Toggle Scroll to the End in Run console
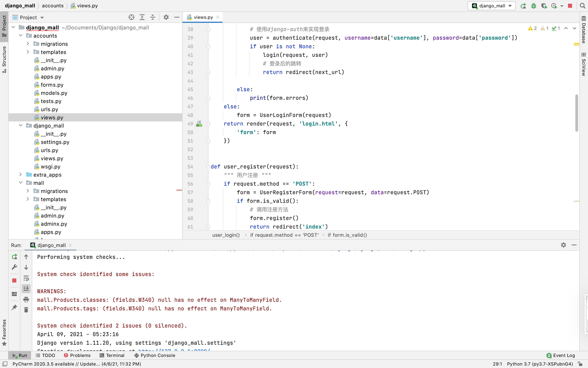This screenshot has height=368, width=588. [26, 289]
